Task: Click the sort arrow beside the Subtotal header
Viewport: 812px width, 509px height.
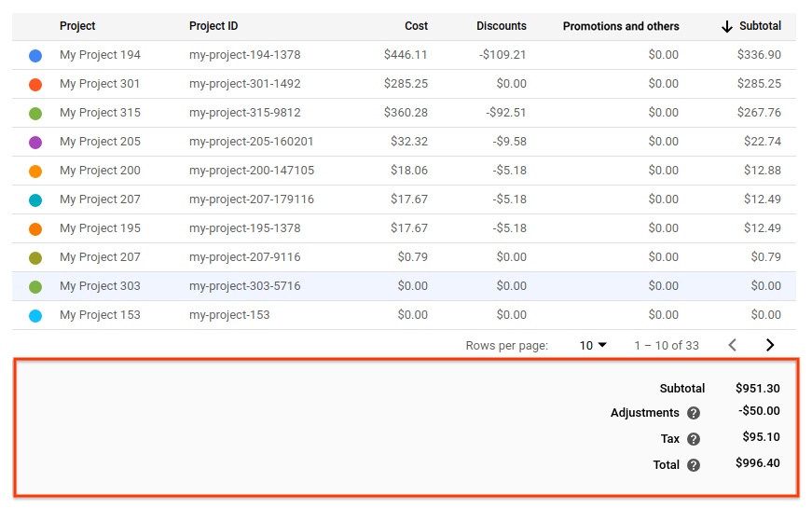Action: [x=727, y=26]
